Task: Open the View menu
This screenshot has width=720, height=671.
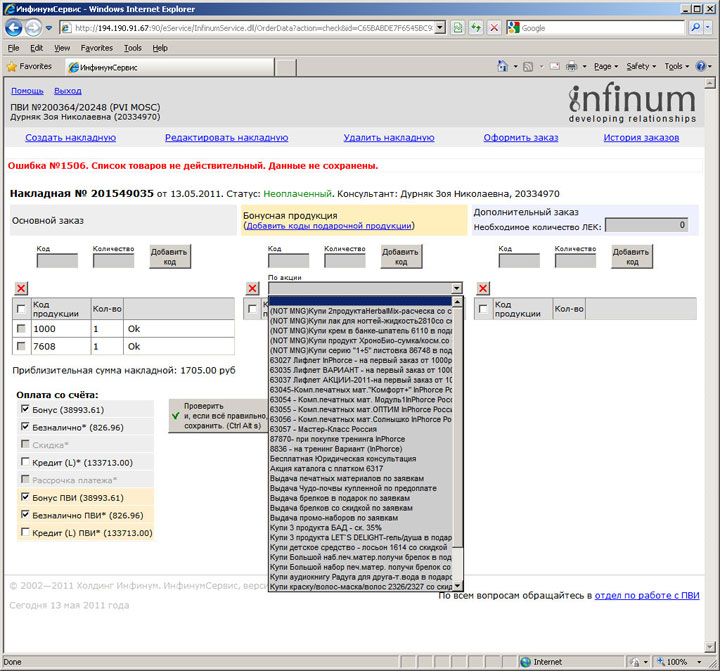Action: 62,48
